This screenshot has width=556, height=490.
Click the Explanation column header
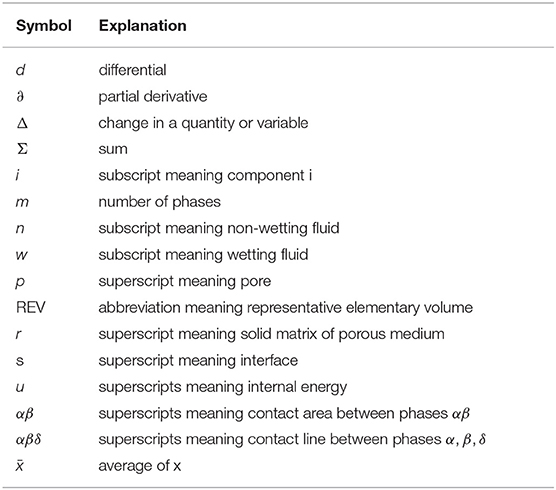[x=143, y=26]
